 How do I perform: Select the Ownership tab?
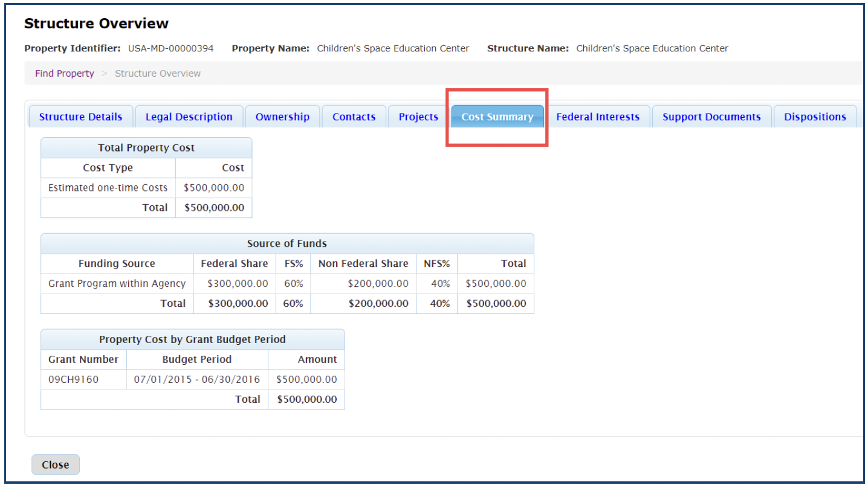tap(282, 117)
